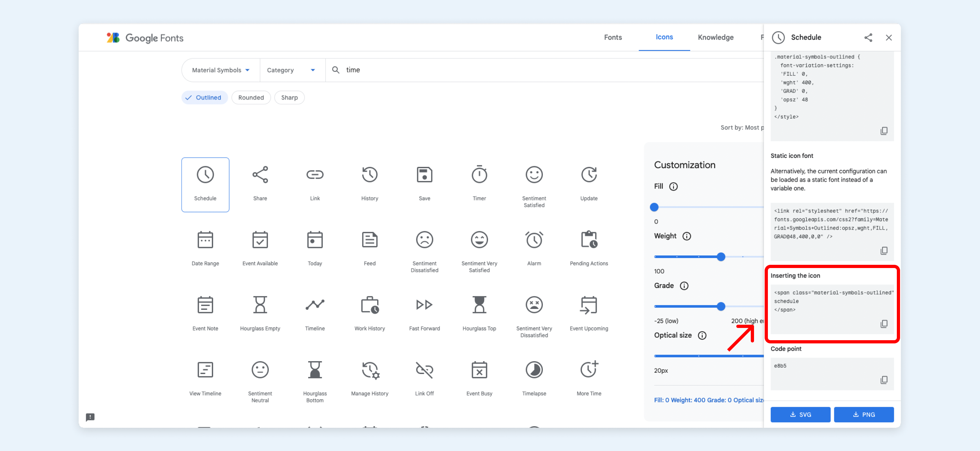Open the Knowledge section
The width and height of the screenshot is (980, 451).
tap(715, 37)
